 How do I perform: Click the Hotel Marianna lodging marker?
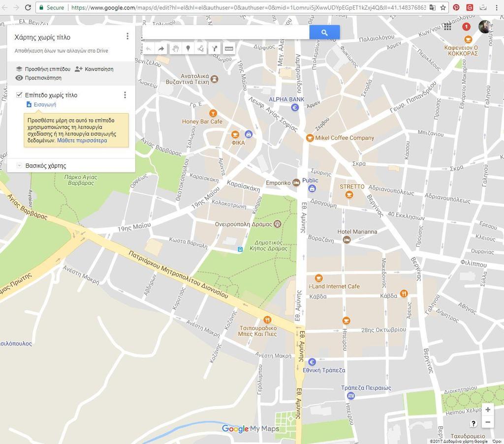tap(346, 239)
